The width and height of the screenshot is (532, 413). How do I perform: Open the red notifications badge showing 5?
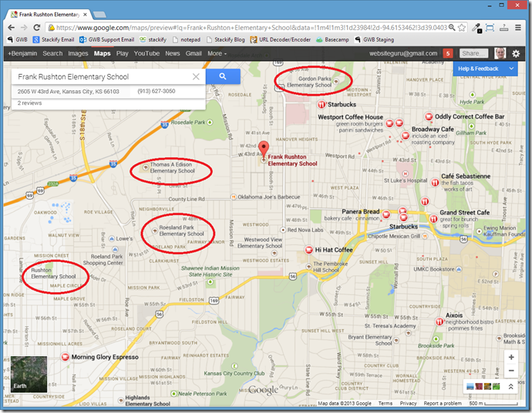click(448, 54)
